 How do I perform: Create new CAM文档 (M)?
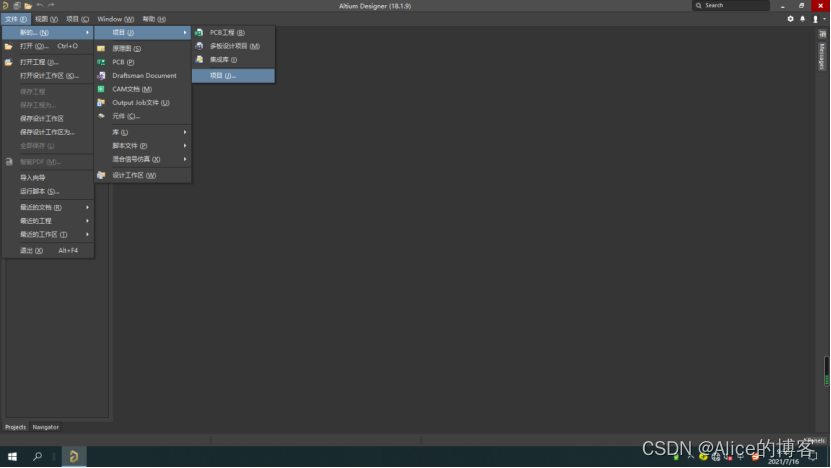[143, 89]
